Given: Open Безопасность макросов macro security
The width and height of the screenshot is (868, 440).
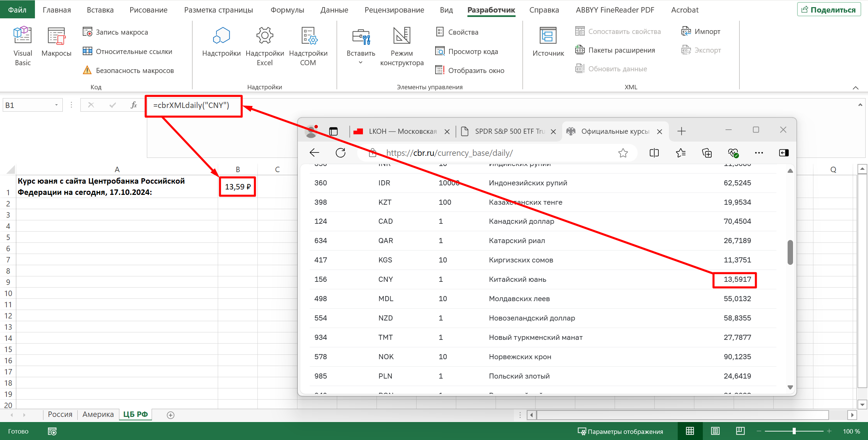Looking at the screenshot, I should (128, 71).
